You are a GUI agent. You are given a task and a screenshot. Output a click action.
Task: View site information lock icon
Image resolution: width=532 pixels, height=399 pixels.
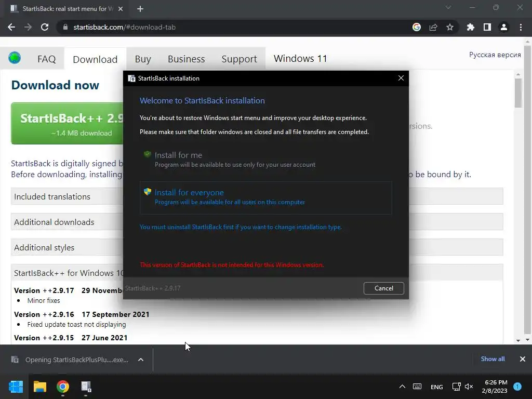click(65, 27)
